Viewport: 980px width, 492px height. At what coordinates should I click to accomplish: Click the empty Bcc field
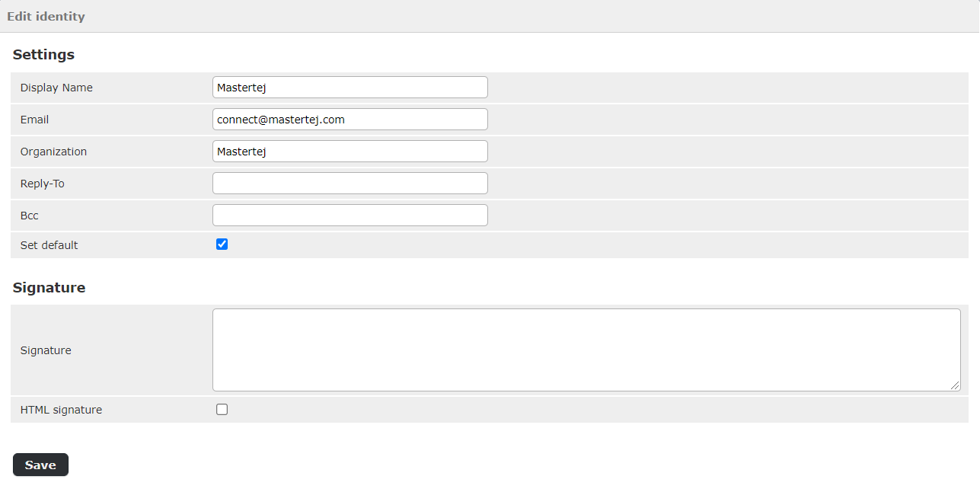pos(350,216)
